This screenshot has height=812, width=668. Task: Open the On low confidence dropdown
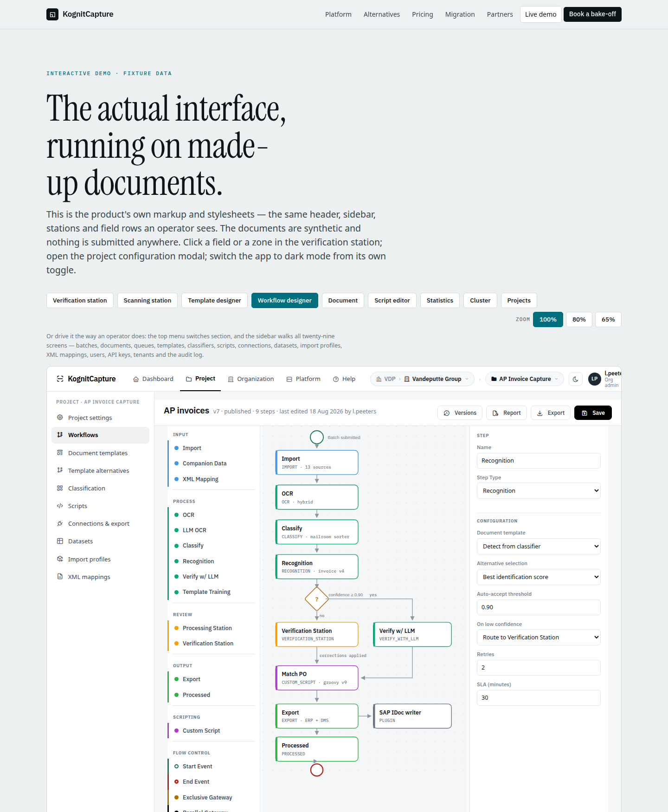pos(539,638)
